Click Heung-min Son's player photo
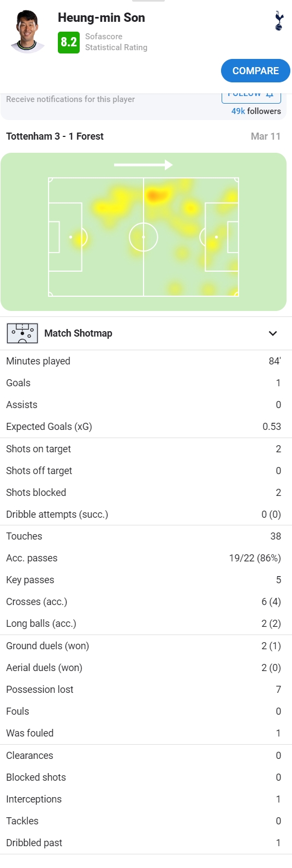This screenshot has height=868, width=292. click(28, 32)
